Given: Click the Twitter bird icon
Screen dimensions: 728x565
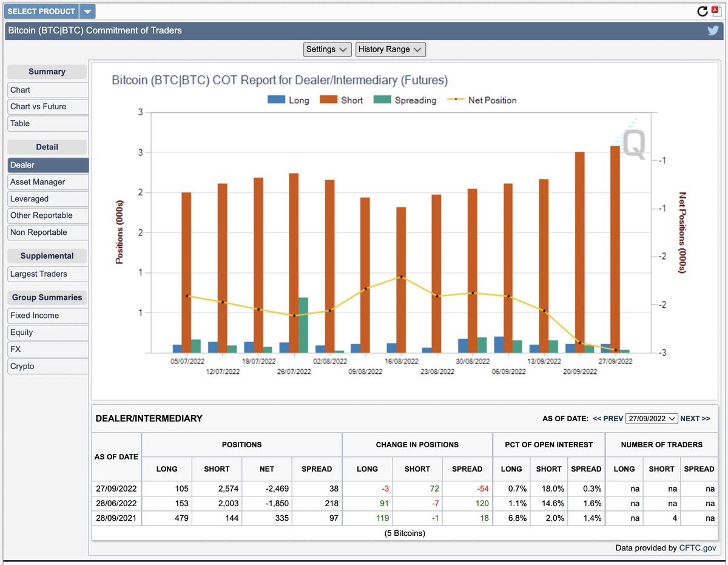Looking at the screenshot, I should 713,30.
